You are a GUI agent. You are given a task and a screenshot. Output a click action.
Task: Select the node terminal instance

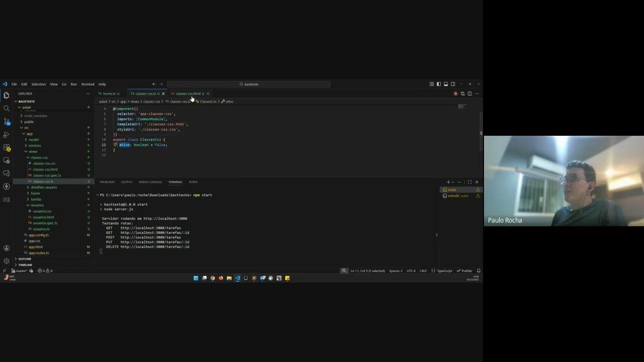[461, 190]
